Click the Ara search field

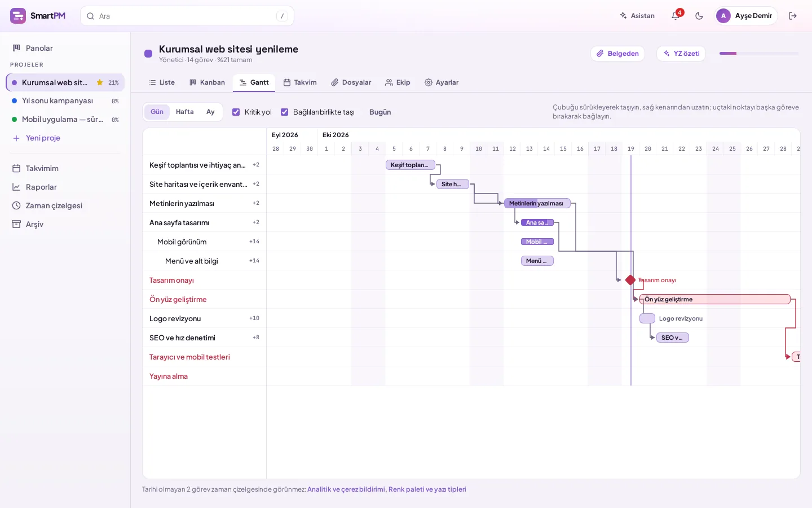tap(187, 16)
